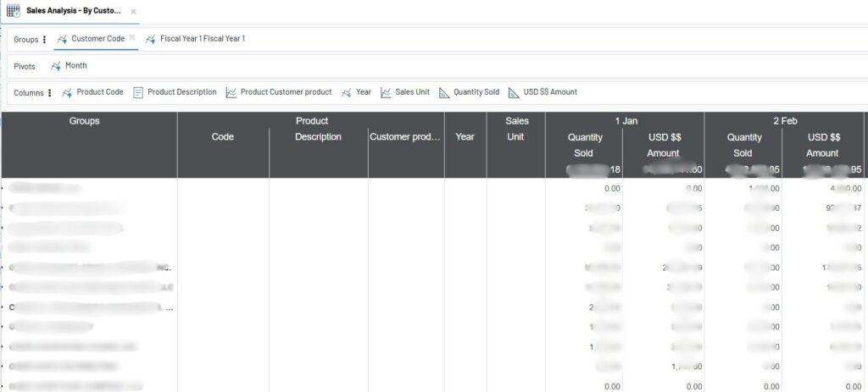Select the Customer Code group chip
Screen dimensions: 868x392
[x=98, y=39]
